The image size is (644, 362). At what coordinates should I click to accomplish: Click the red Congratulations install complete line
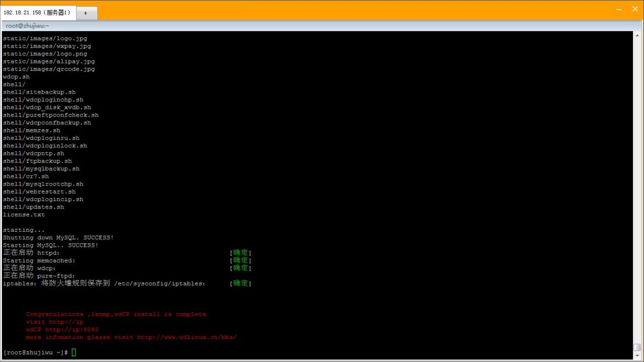point(116,314)
